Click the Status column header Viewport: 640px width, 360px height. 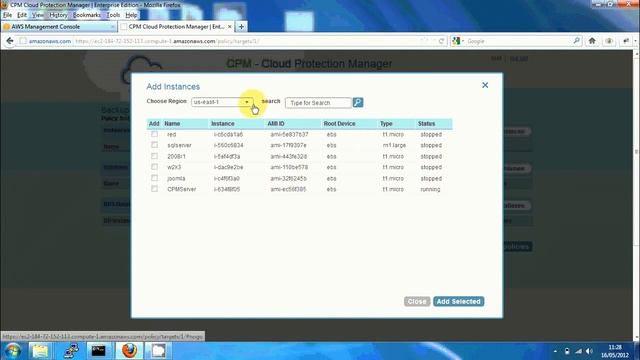(x=427, y=123)
